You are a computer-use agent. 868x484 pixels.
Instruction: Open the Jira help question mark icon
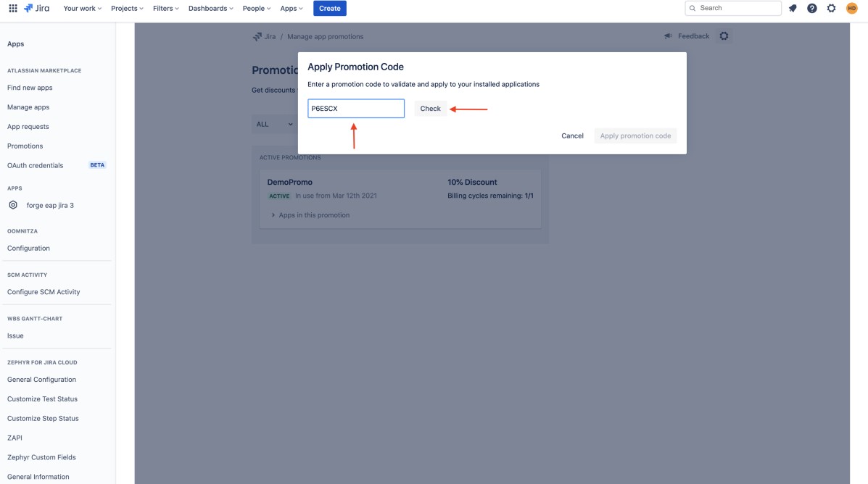pyautogui.click(x=811, y=8)
